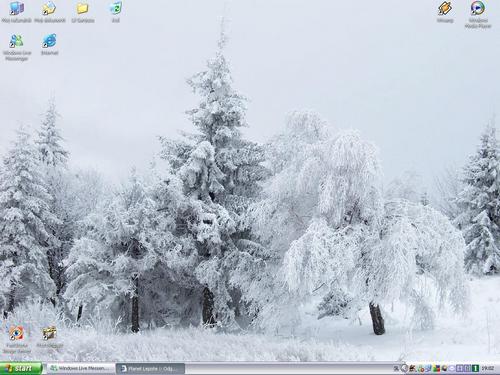500x375 pixels.
Task: Click the SK language indicator in tray
Action: [396, 369]
